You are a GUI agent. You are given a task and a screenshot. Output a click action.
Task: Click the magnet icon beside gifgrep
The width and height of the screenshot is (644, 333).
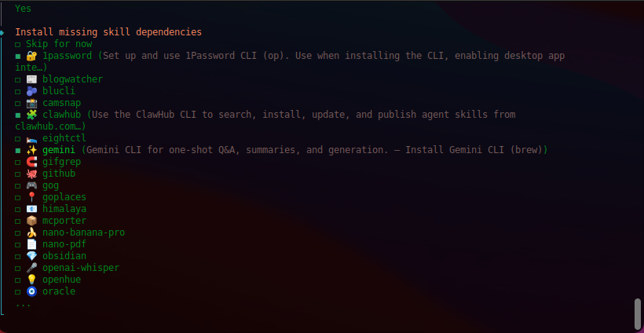(x=31, y=162)
